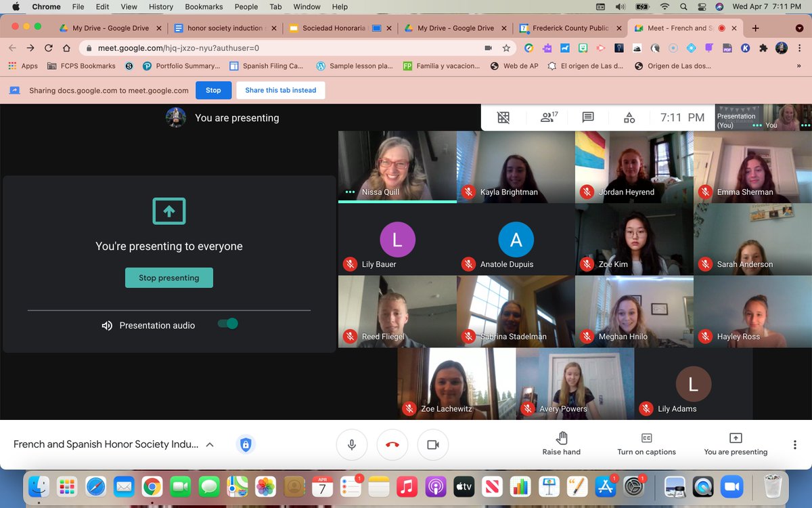Click Share this tab instead
The width and height of the screenshot is (812, 508).
pyautogui.click(x=281, y=90)
